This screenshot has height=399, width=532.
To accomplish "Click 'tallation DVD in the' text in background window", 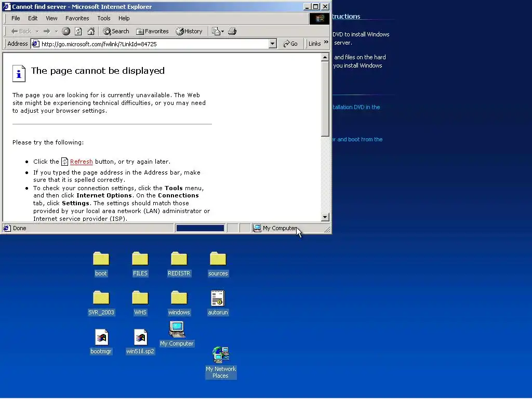I will point(356,107).
